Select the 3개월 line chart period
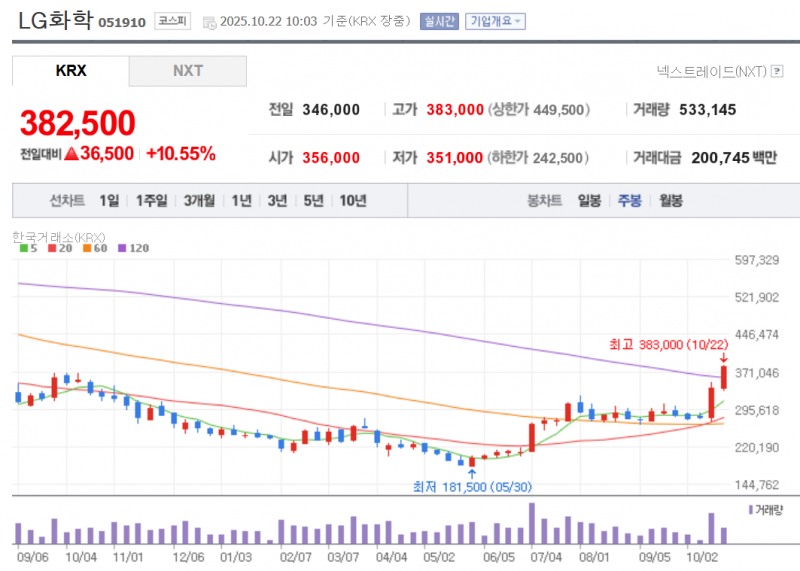 [199, 200]
